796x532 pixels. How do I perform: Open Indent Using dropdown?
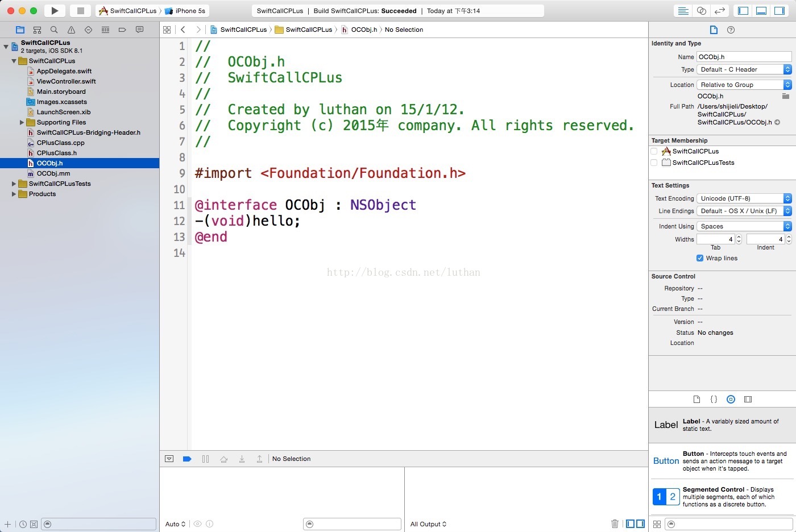point(744,226)
